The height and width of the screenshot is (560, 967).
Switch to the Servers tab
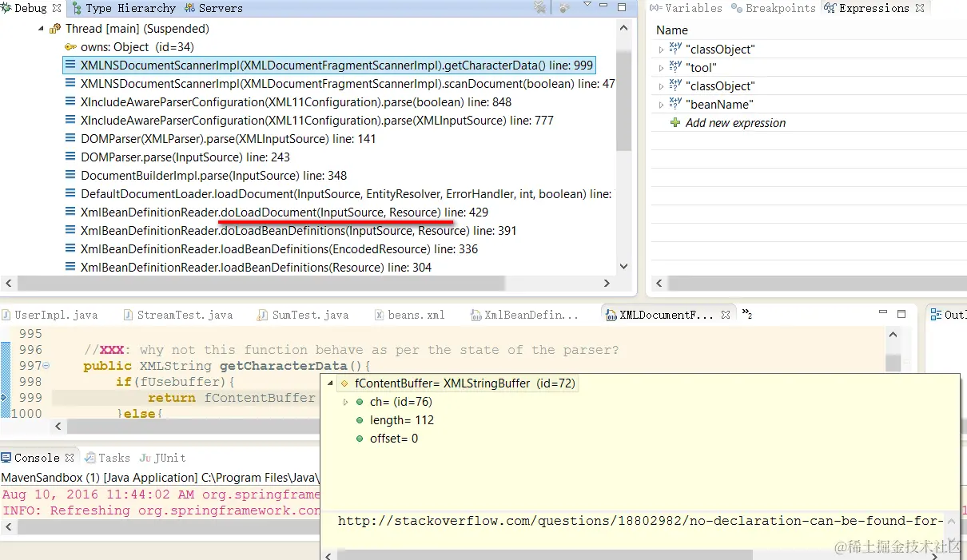click(x=213, y=8)
